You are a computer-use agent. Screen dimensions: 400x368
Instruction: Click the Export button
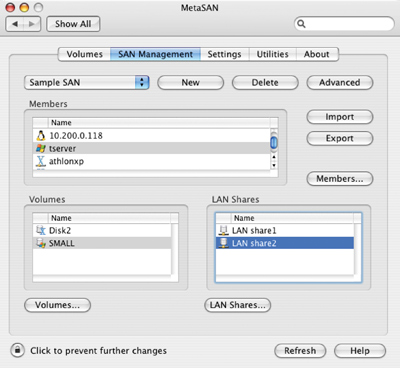tap(340, 138)
